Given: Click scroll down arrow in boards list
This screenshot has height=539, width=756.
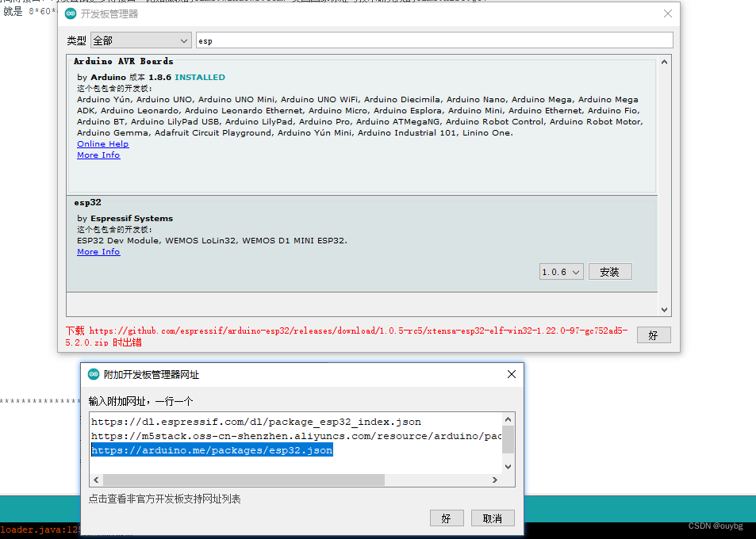Looking at the screenshot, I should click(x=665, y=310).
